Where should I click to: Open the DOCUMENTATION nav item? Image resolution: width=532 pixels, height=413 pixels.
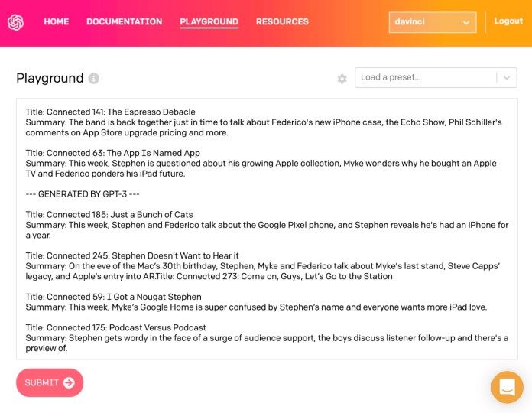[x=124, y=22]
